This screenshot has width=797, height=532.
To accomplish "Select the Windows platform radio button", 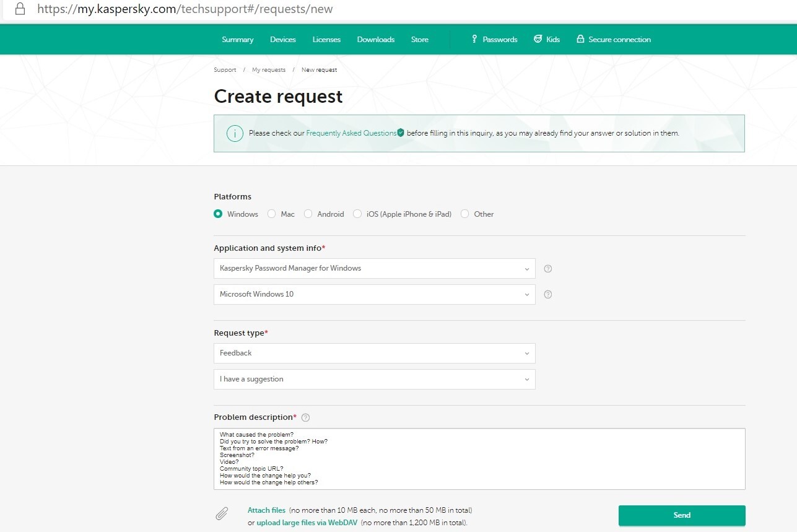I will pos(218,214).
